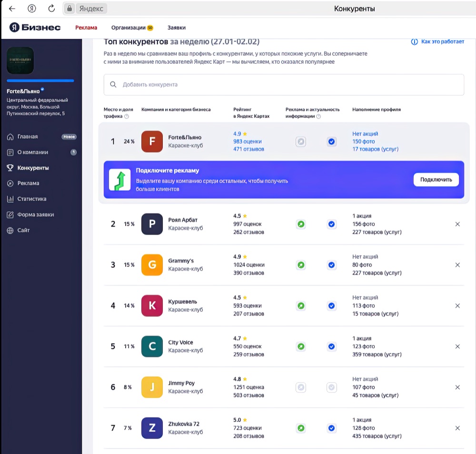Click the grey checkmark badge for Jimmy Poy
Image resolution: width=476 pixels, height=454 pixels.
point(331,387)
